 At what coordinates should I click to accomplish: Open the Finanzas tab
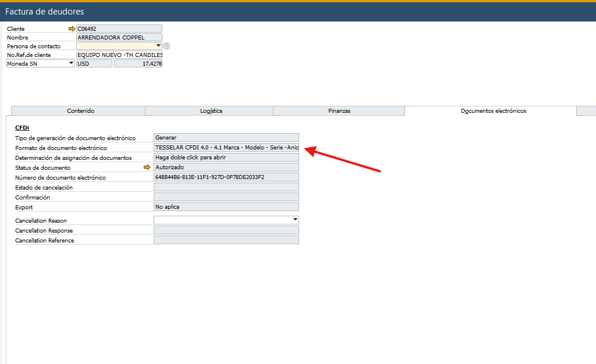point(339,111)
